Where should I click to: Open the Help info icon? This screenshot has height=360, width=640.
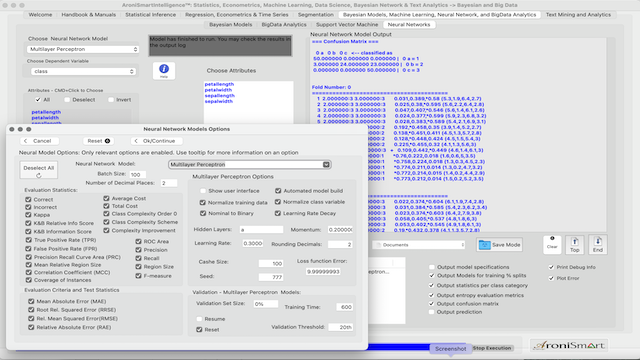tap(164, 71)
